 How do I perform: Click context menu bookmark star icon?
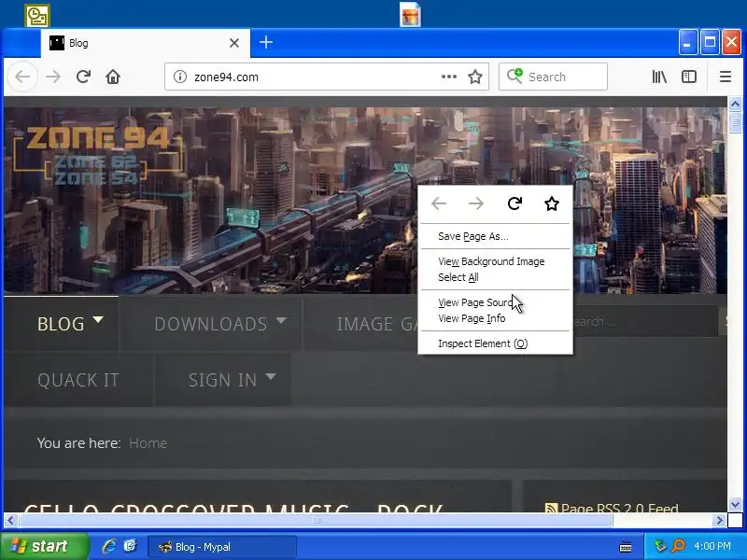coord(552,203)
